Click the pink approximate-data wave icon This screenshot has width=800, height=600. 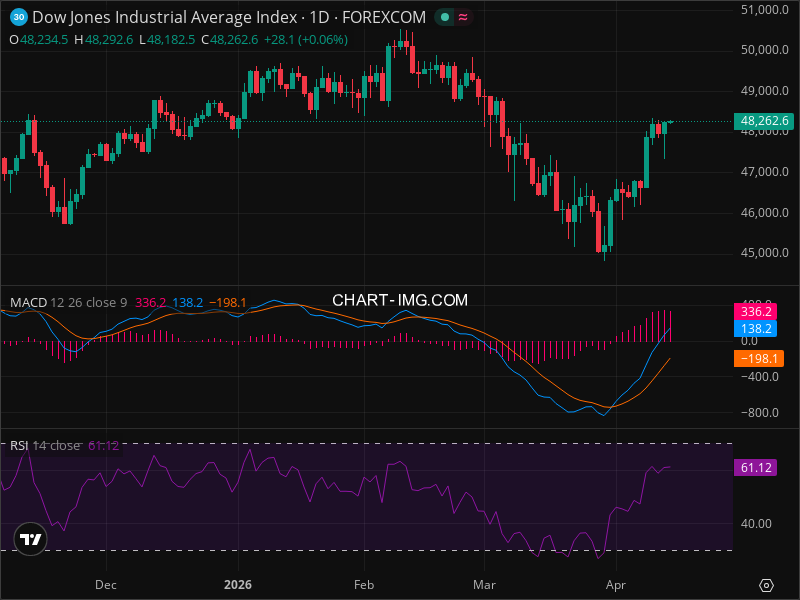pos(463,17)
